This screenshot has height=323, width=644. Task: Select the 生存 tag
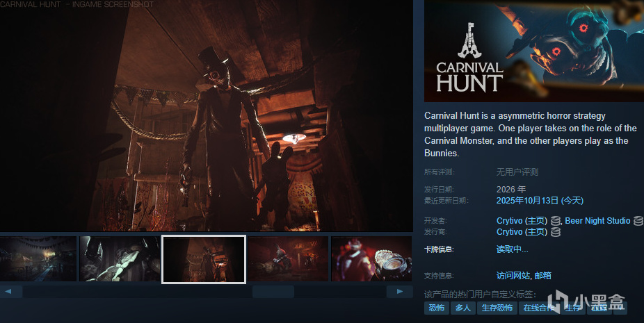tap(572, 308)
